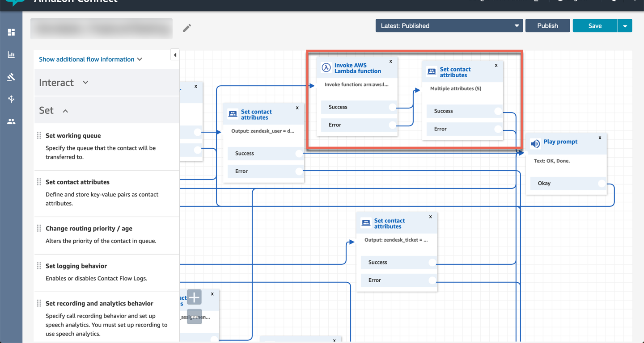This screenshot has height=343, width=644.
Task: Collapse the block palette with the arrow toggle
Action: pyautogui.click(x=175, y=55)
